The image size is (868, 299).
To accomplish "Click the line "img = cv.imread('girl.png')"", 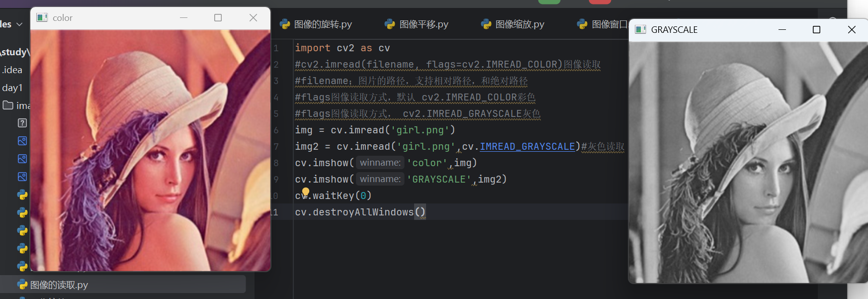I will pos(375,130).
